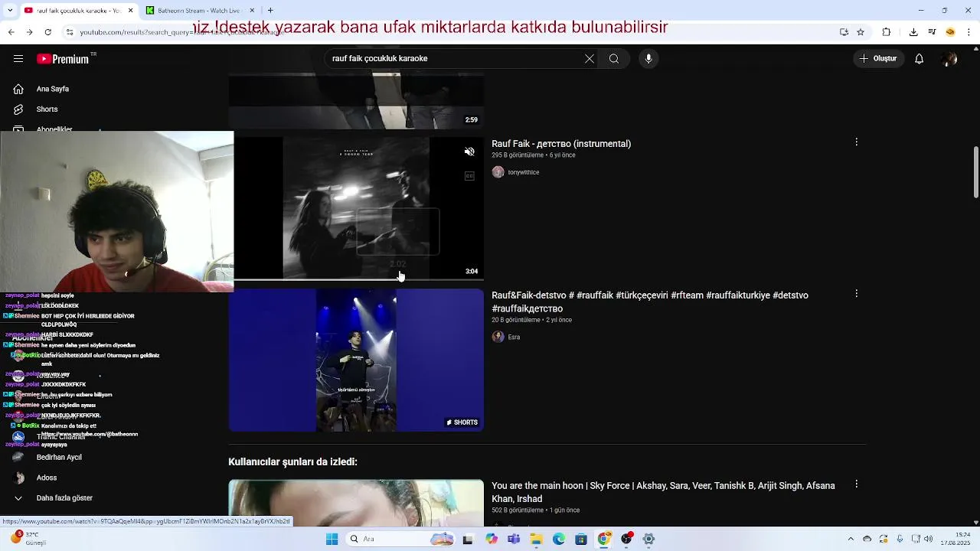
Task: Open Adoss subscription channel
Action: coord(47,478)
